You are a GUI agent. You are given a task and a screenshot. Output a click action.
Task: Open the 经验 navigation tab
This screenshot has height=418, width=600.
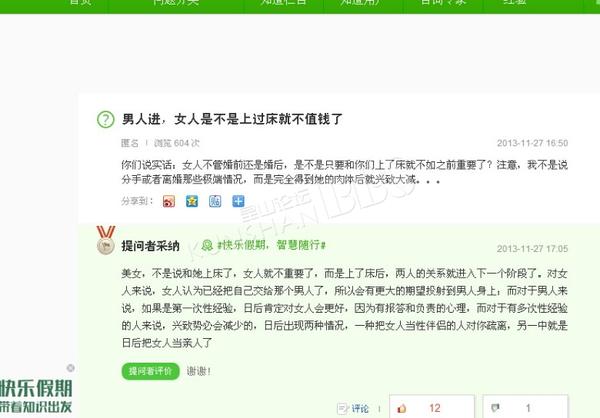pos(515,2)
